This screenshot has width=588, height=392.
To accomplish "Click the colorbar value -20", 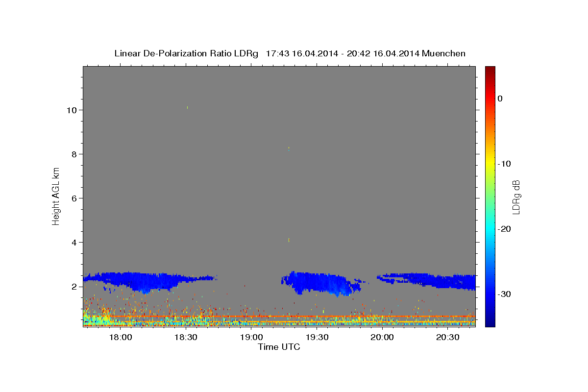I will tap(504, 229).
